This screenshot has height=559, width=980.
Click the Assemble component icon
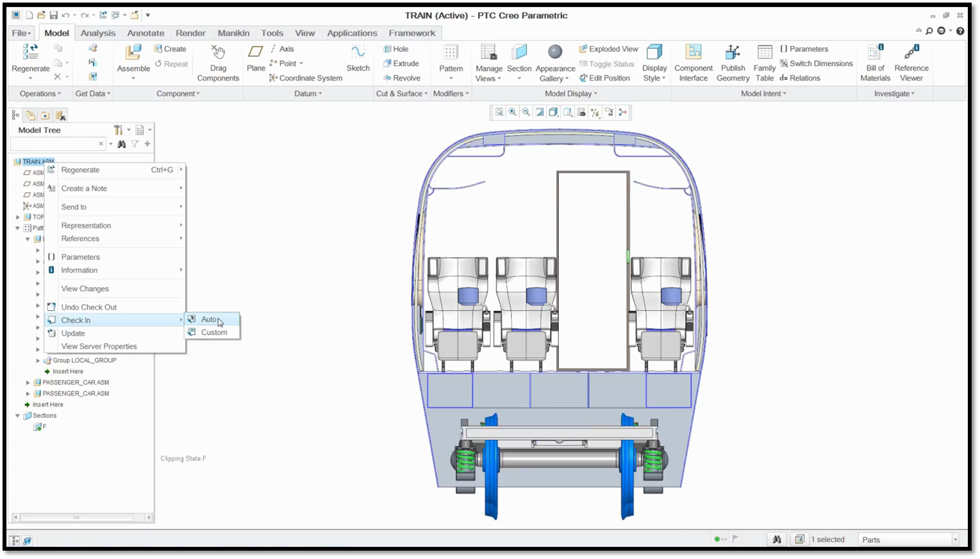coord(133,53)
